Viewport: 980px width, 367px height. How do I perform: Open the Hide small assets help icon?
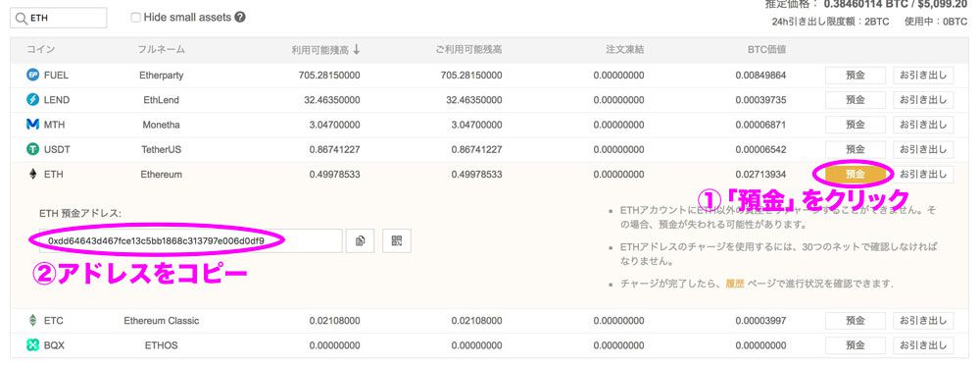pos(239,18)
